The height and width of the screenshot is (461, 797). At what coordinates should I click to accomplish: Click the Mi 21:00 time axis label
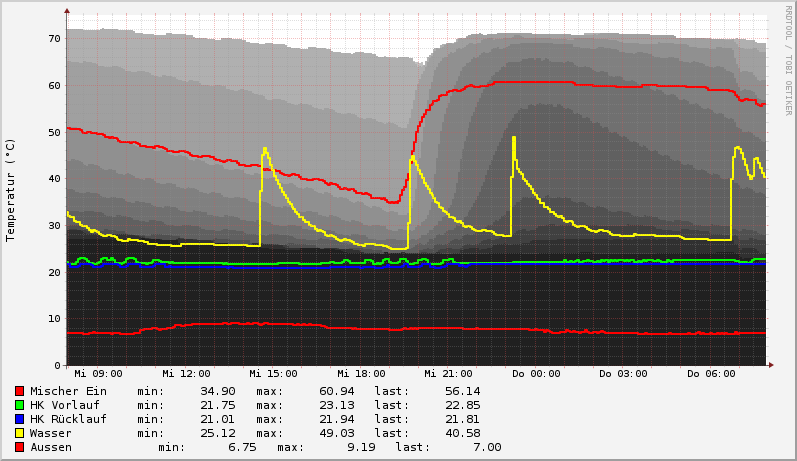click(449, 374)
